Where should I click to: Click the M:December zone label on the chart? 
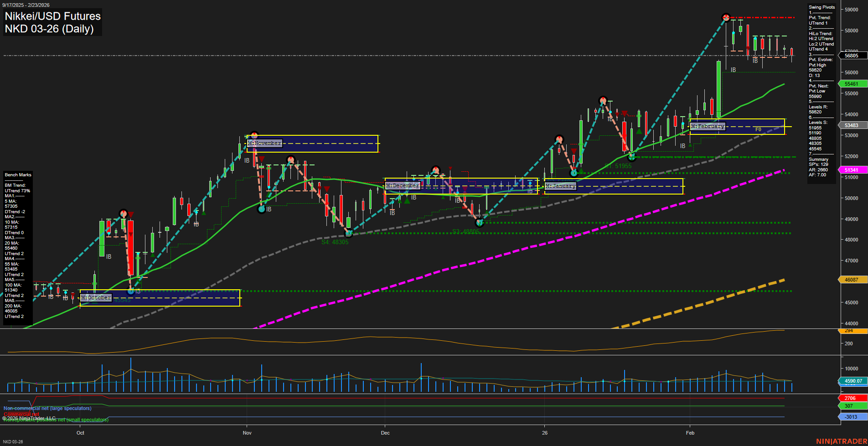point(403,185)
